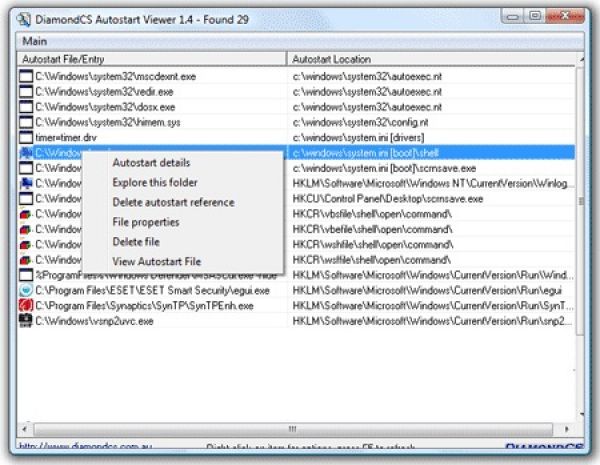Click HKCR\wsffile\shell\open\command cell
The width and height of the screenshot is (600, 465).
coord(372,260)
